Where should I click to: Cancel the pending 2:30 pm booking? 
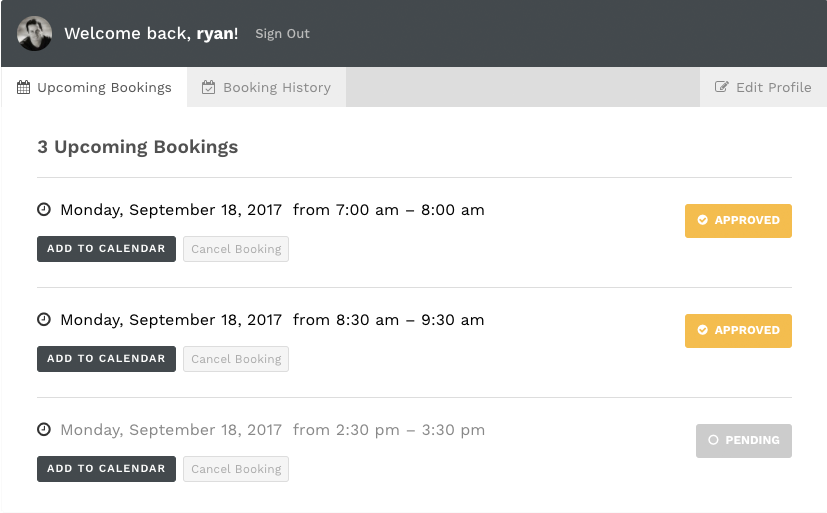[x=236, y=469]
